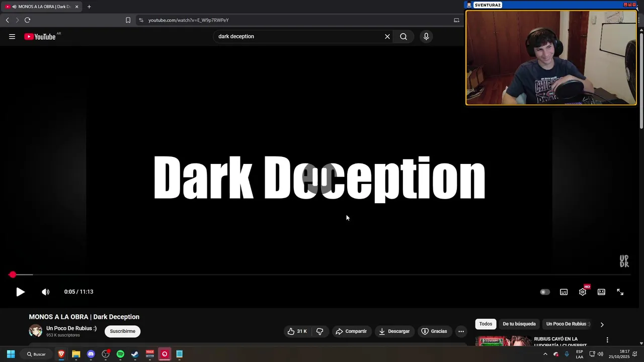Open Voicemeeter from taskbar

(150, 354)
